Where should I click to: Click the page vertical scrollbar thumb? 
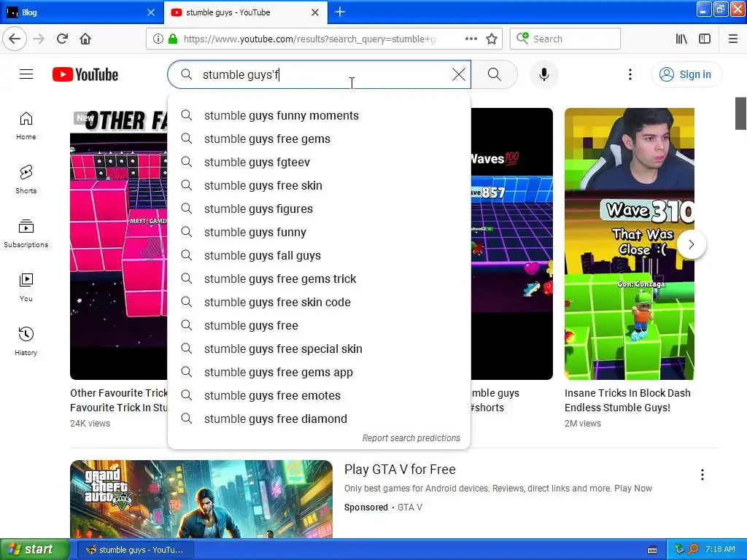tap(740, 113)
